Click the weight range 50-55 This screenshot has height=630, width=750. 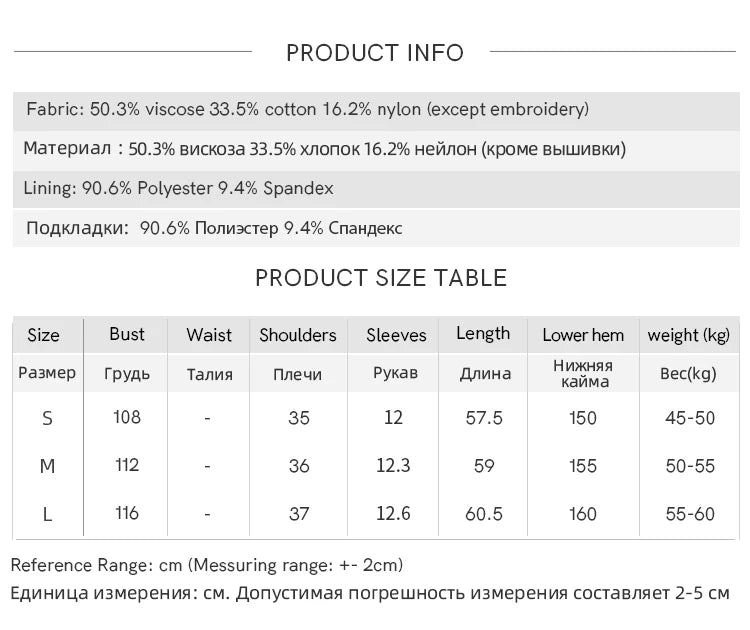(x=690, y=466)
